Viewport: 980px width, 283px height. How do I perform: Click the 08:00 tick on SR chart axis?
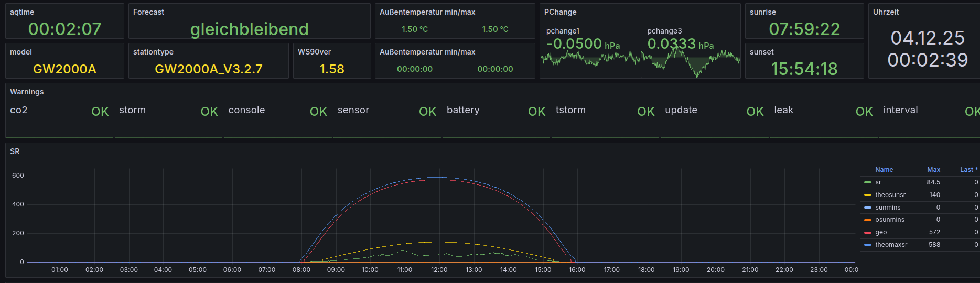[301, 270]
